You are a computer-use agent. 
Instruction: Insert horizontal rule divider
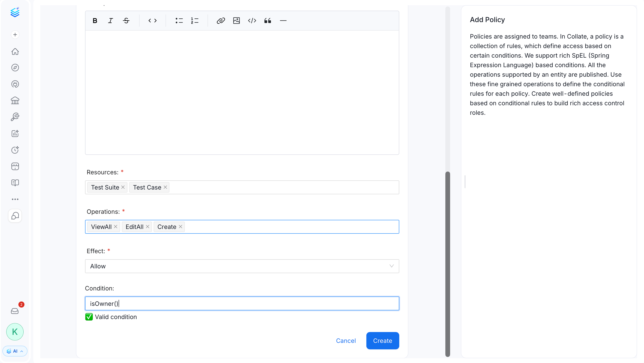(283, 21)
